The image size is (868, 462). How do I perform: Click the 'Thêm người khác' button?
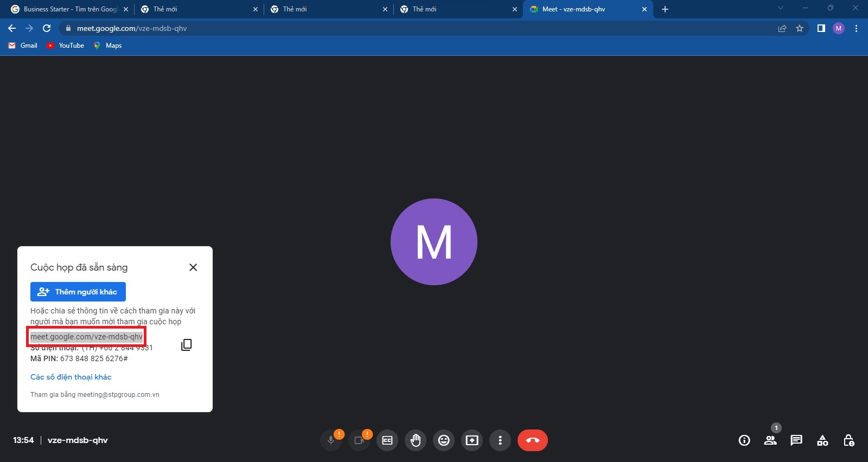pos(78,292)
